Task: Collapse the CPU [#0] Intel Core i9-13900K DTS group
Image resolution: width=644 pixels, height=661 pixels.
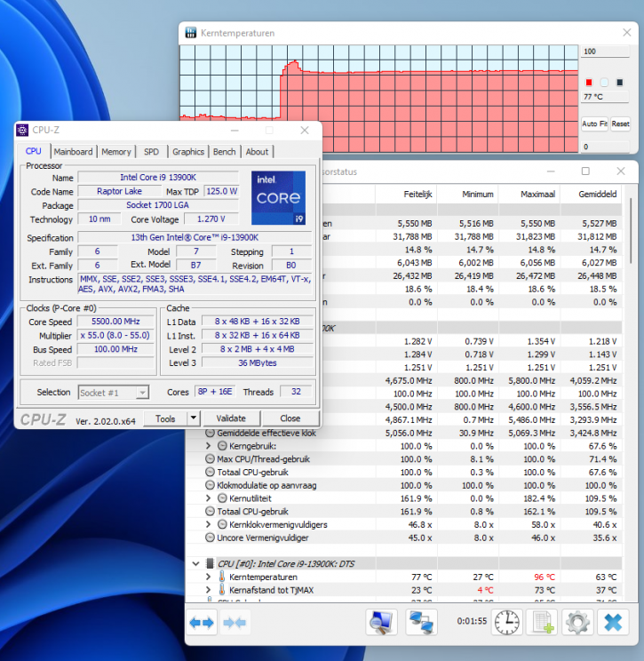Action: 195,563
